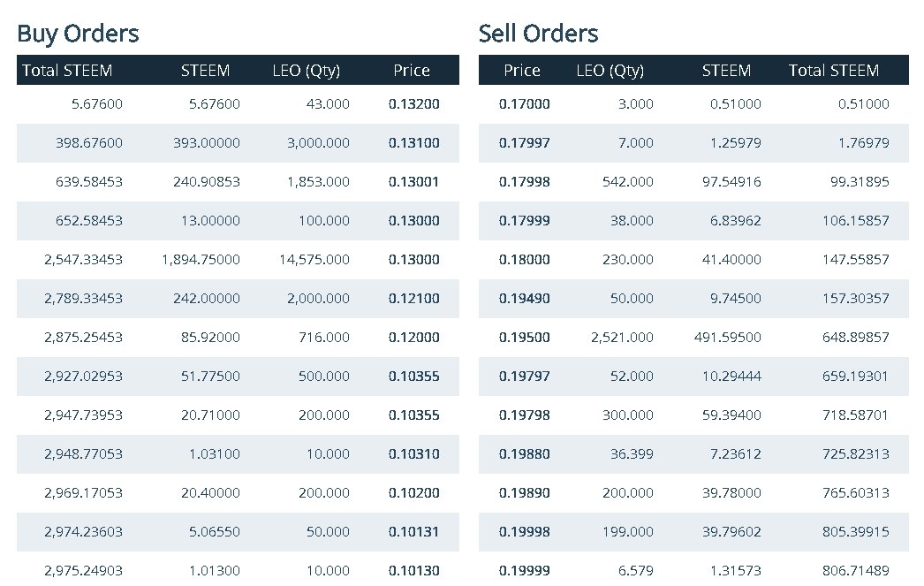Image resolution: width=924 pixels, height=586 pixels.
Task: Click the Sell Orders heading
Action: [x=538, y=34]
